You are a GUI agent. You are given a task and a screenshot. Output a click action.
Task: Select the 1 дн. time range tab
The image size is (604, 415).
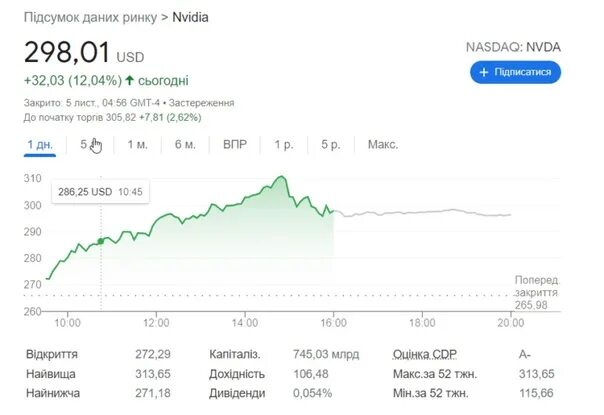click(x=40, y=145)
